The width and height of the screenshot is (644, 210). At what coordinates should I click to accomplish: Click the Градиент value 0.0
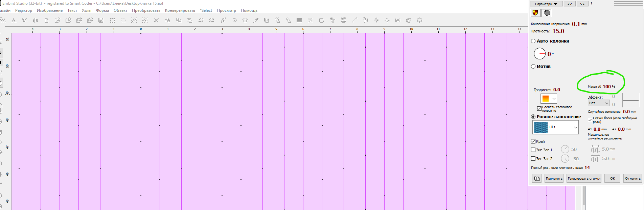pyautogui.click(x=557, y=90)
